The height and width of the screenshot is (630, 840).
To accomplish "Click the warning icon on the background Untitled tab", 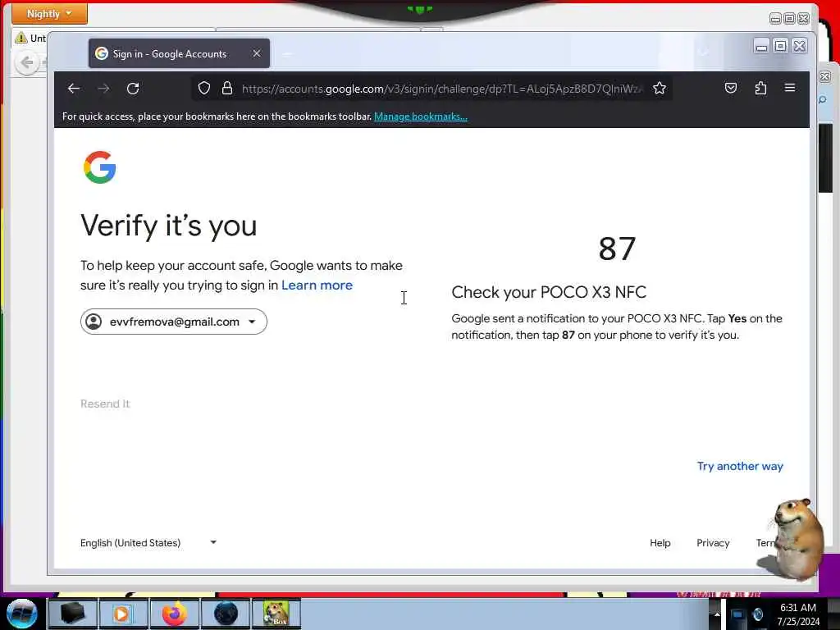I will click(21, 38).
